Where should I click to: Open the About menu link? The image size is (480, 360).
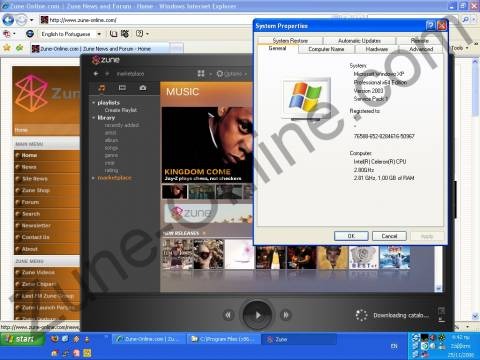(x=29, y=249)
